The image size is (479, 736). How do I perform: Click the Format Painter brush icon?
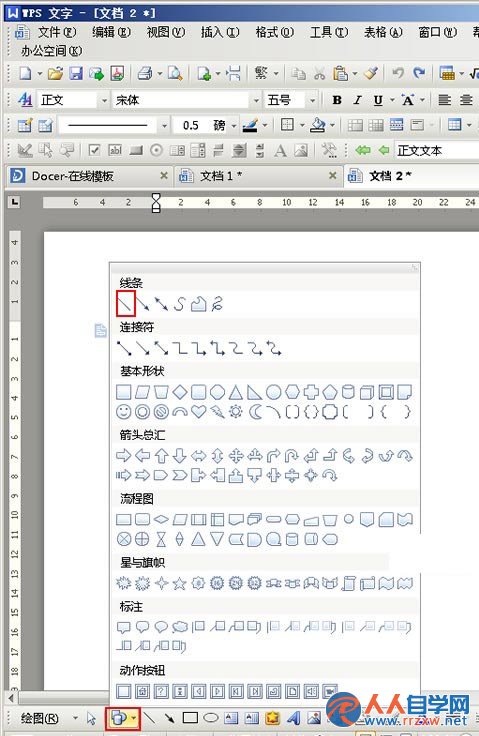point(371,73)
